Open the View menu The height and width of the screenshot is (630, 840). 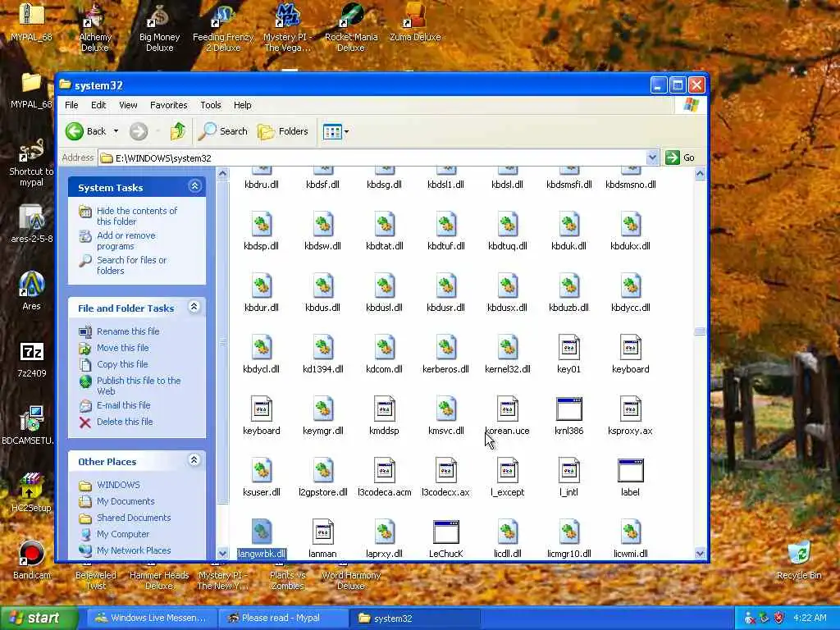click(128, 105)
